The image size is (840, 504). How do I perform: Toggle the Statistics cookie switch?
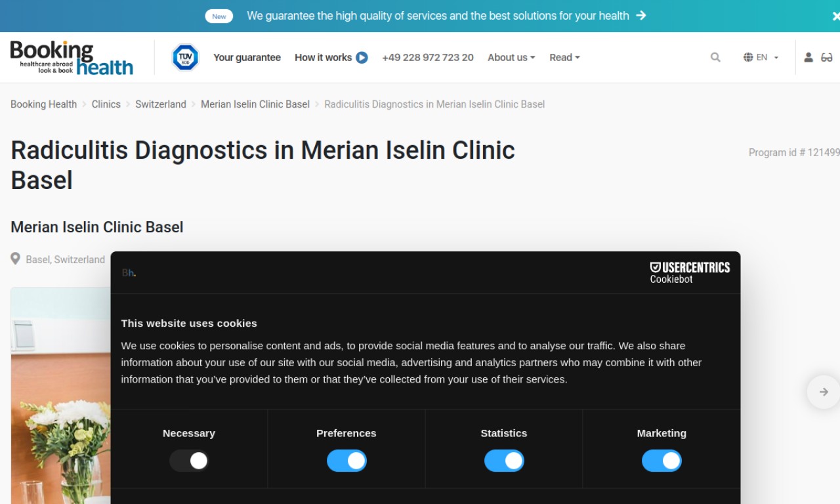tap(504, 461)
